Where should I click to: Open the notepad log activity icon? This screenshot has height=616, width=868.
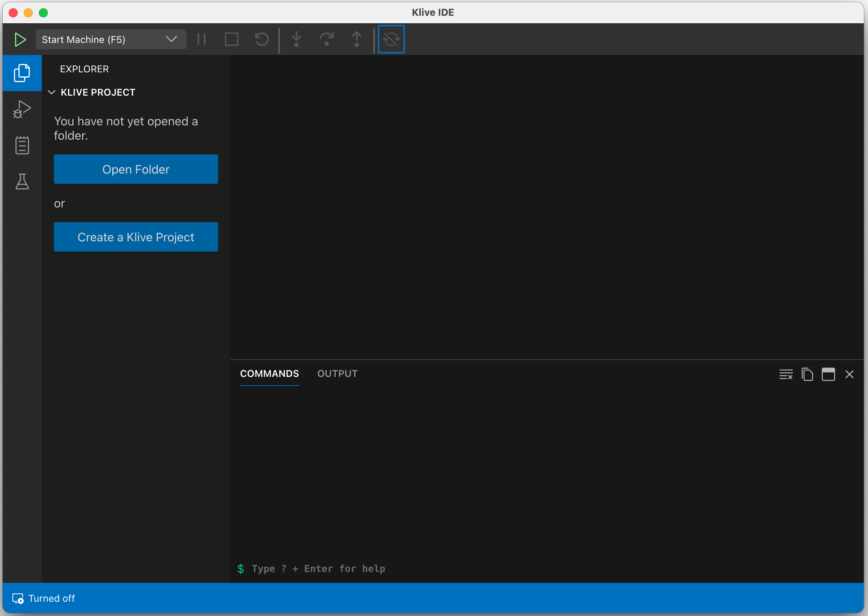point(22,145)
